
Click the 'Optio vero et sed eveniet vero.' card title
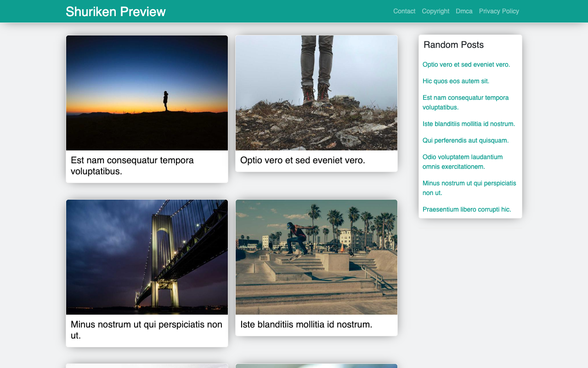tap(302, 160)
